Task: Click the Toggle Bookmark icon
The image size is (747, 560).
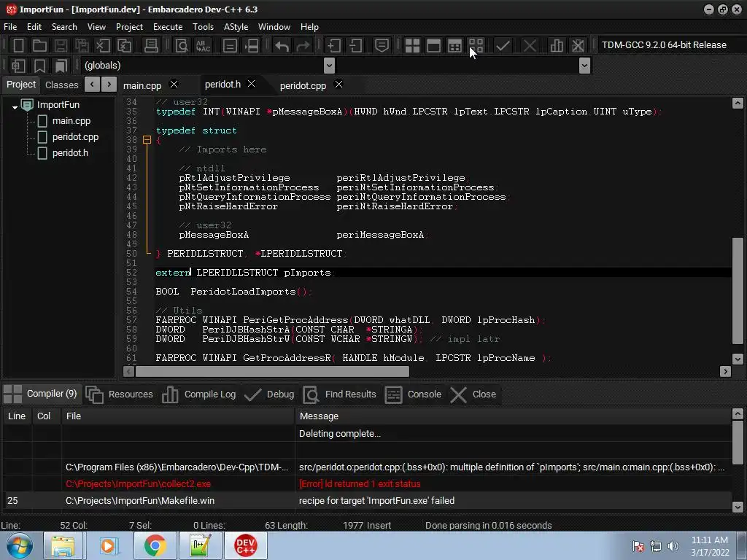Action: point(39,65)
